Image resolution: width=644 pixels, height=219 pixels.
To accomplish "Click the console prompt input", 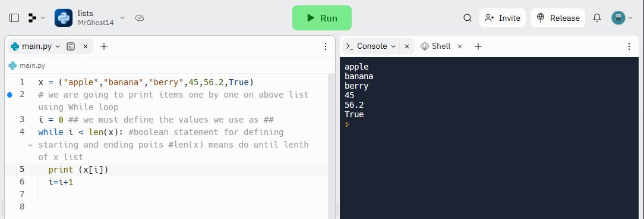I will pos(348,124).
